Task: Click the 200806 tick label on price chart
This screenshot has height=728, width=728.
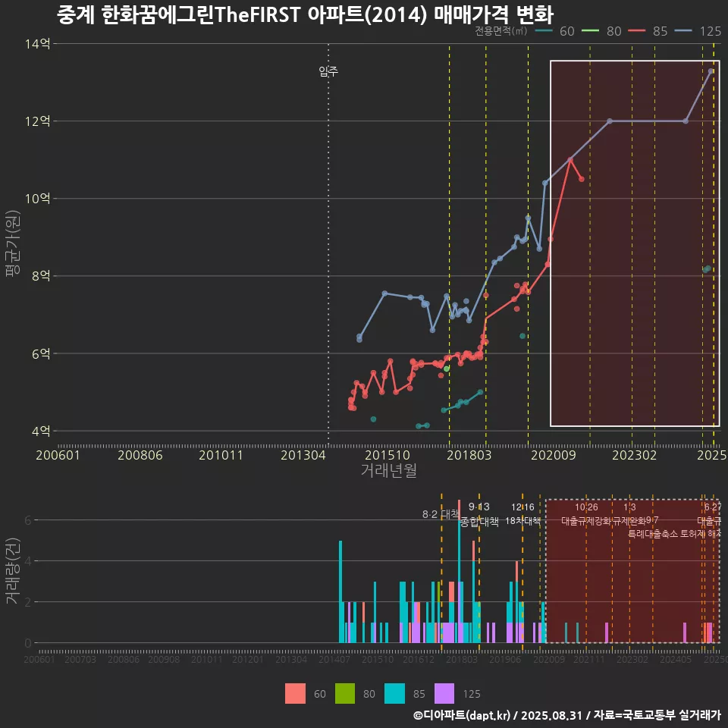Action: point(140,455)
